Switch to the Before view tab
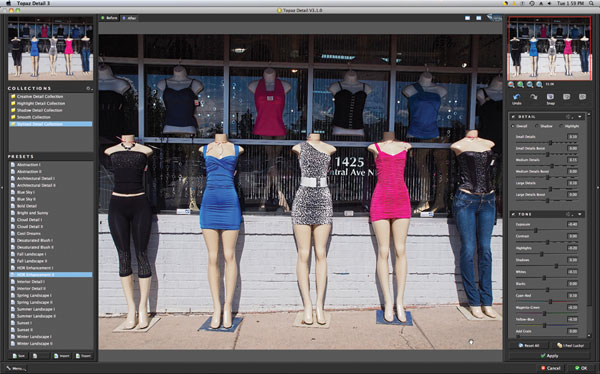The height and width of the screenshot is (374, 600). tap(109, 18)
